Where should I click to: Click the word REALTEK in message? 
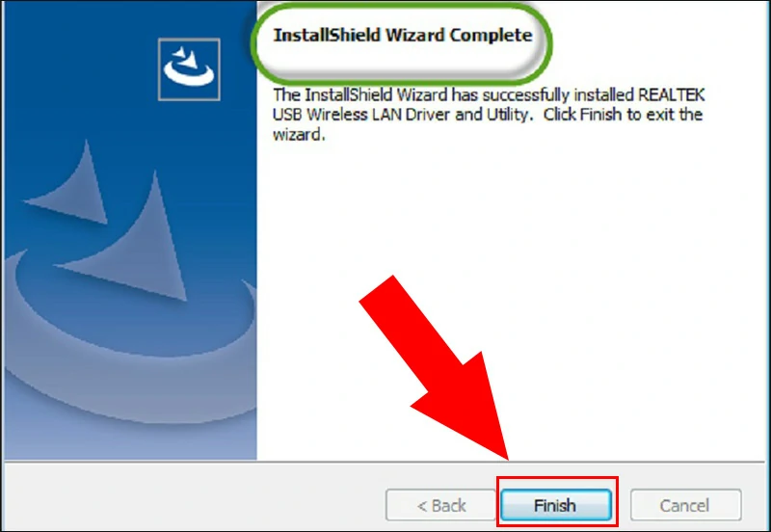click(671, 94)
